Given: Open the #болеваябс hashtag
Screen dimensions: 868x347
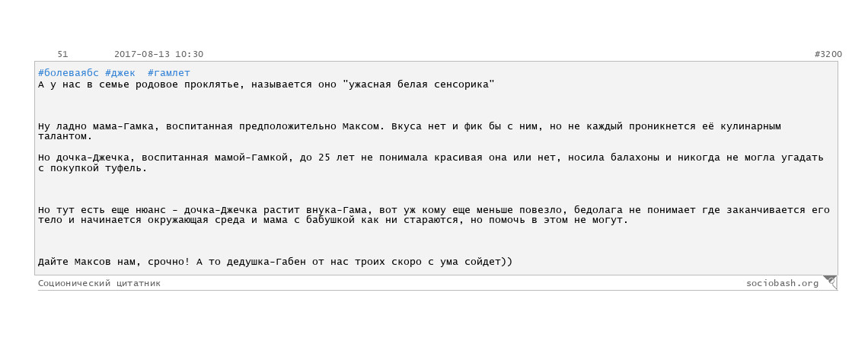Looking at the screenshot, I should tap(68, 73).
